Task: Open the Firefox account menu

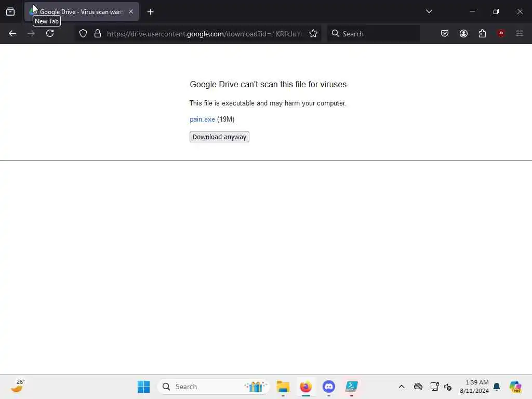Action: point(463,33)
